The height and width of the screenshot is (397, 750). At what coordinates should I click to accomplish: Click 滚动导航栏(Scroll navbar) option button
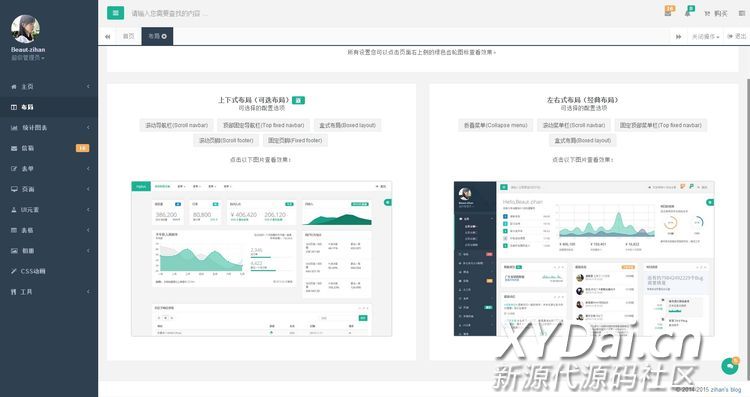coord(176,125)
